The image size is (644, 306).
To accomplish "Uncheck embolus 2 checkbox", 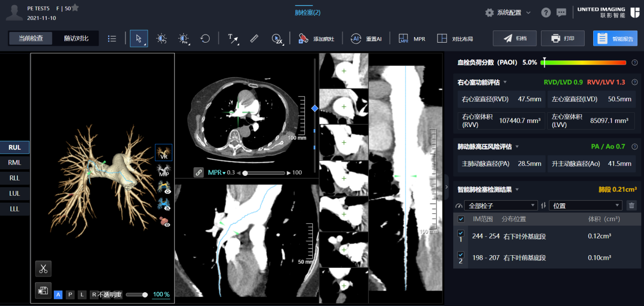I will 461,255.
